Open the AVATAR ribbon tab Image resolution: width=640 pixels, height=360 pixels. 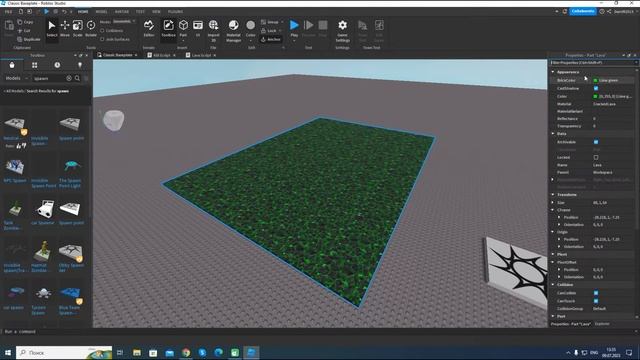122,12
